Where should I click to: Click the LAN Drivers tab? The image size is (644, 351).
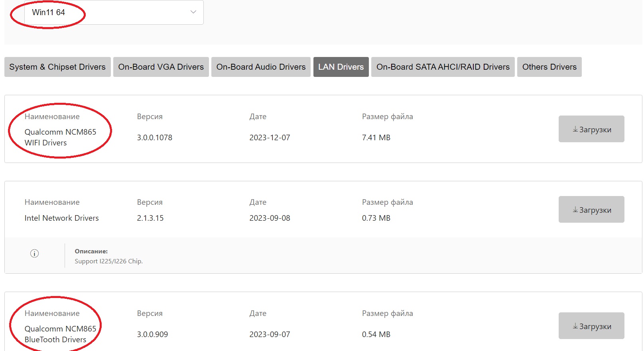pyautogui.click(x=341, y=67)
